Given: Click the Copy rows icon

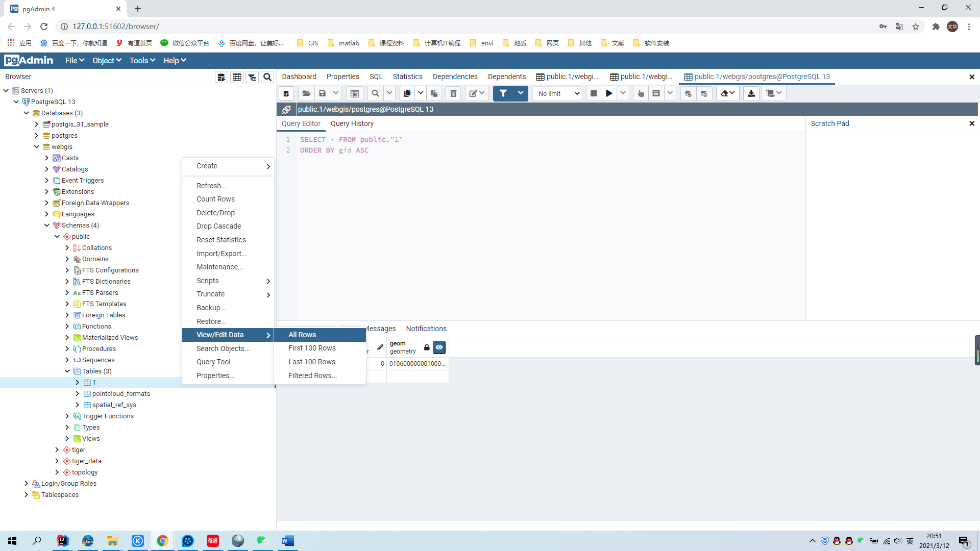Looking at the screenshot, I should tap(407, 93).
